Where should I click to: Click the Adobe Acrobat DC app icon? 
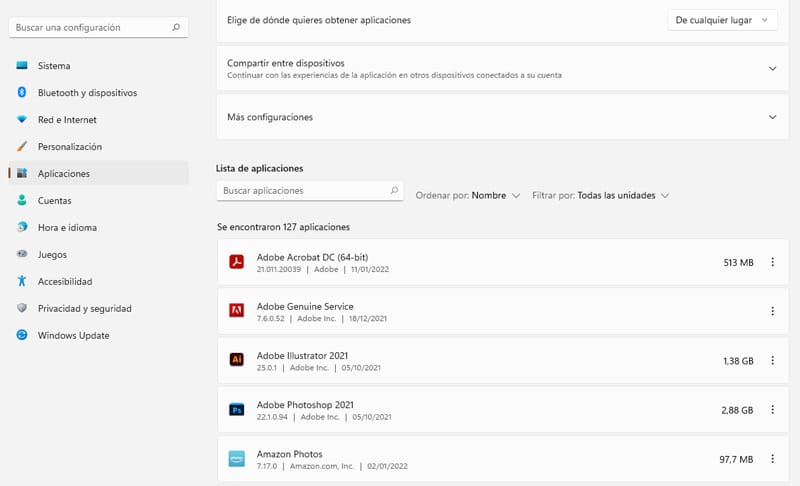pyautogui.click(x=236, y=262)
